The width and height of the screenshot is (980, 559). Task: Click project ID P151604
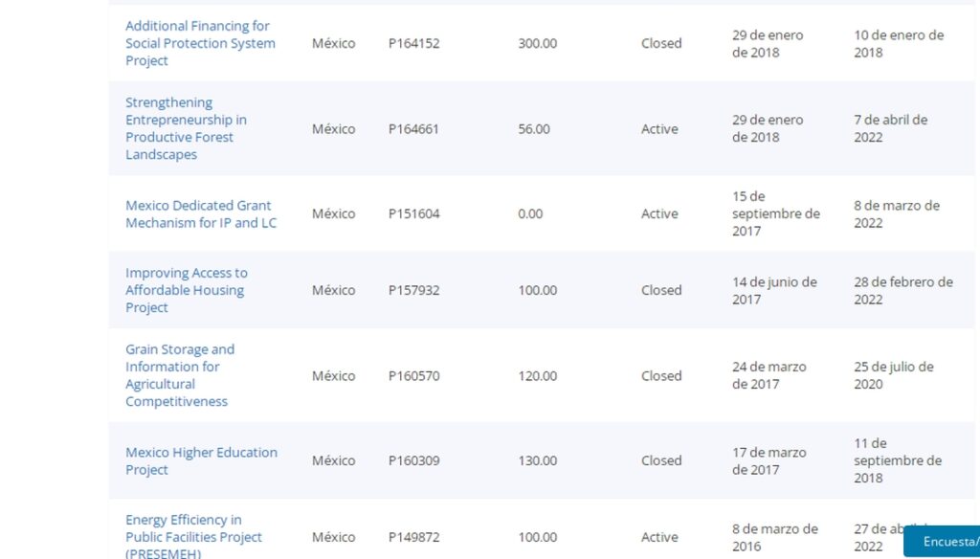pos(413,213)
